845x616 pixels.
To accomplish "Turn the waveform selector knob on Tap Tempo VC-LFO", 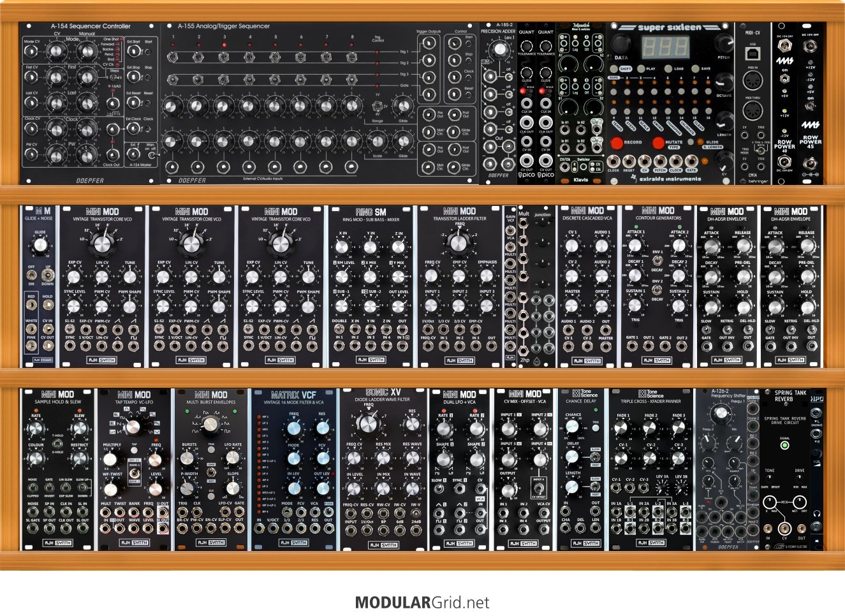I will coord(133,427).
